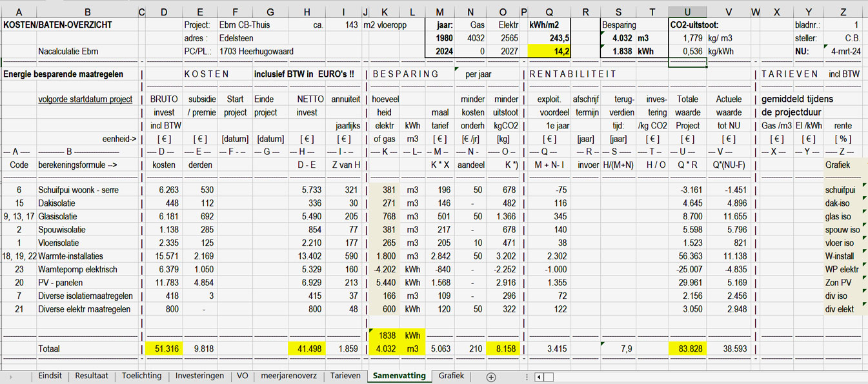Select the 5.063 tarief total cell
The height and width of the screenshot is (384, 868).
[x=439, y=349]
